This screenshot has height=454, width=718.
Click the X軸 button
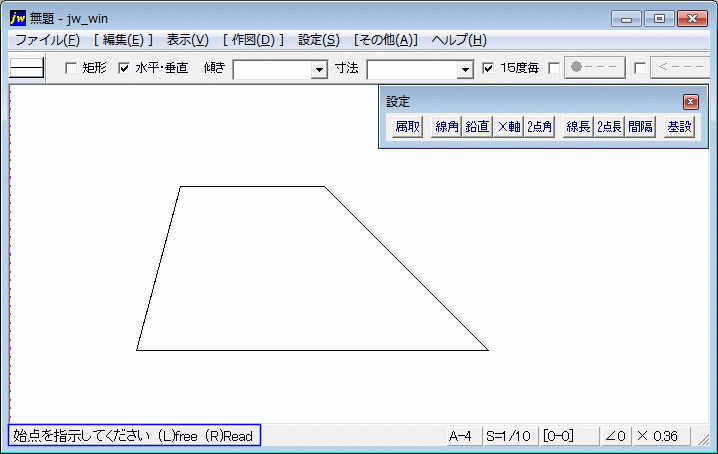[508, 126]
